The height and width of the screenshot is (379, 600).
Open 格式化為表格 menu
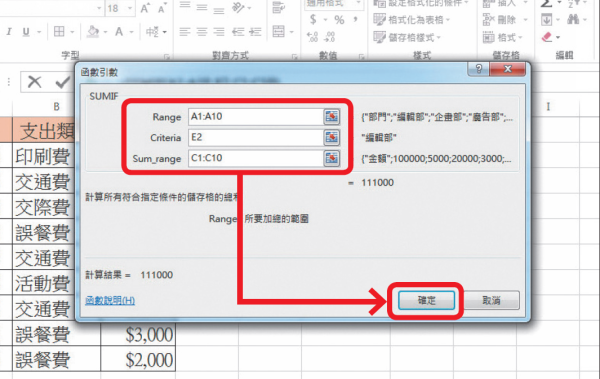coord(412,20)
